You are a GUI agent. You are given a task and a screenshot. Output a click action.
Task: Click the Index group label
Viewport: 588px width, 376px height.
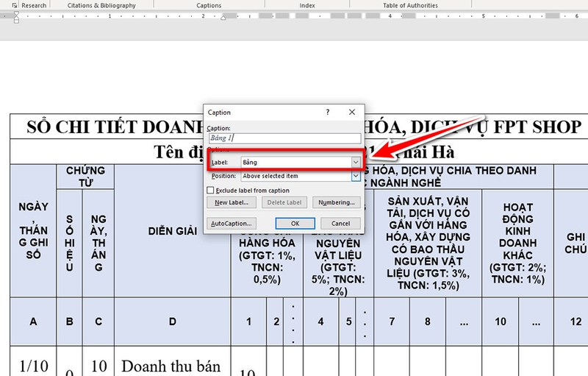(x=307, y=5)
